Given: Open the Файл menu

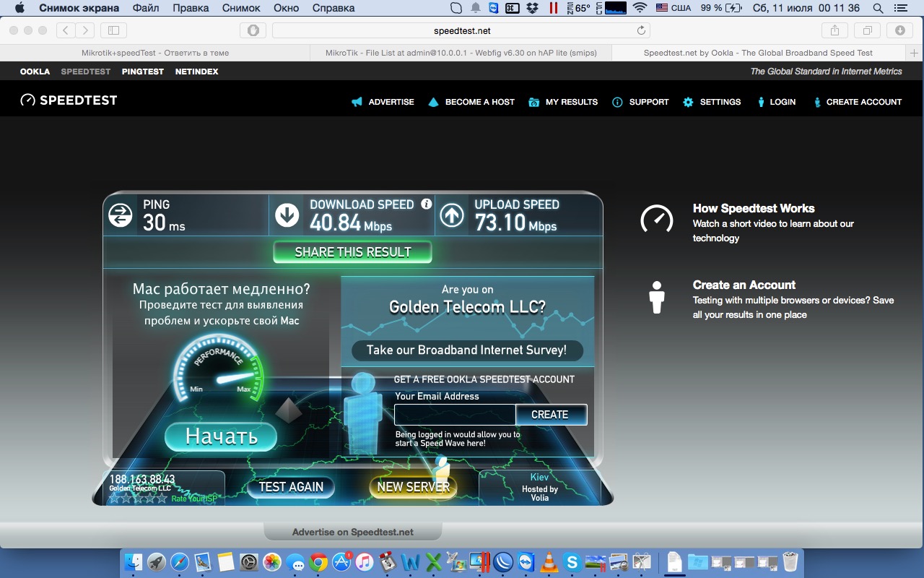Looking at the screenshot, I should [147, 8].
